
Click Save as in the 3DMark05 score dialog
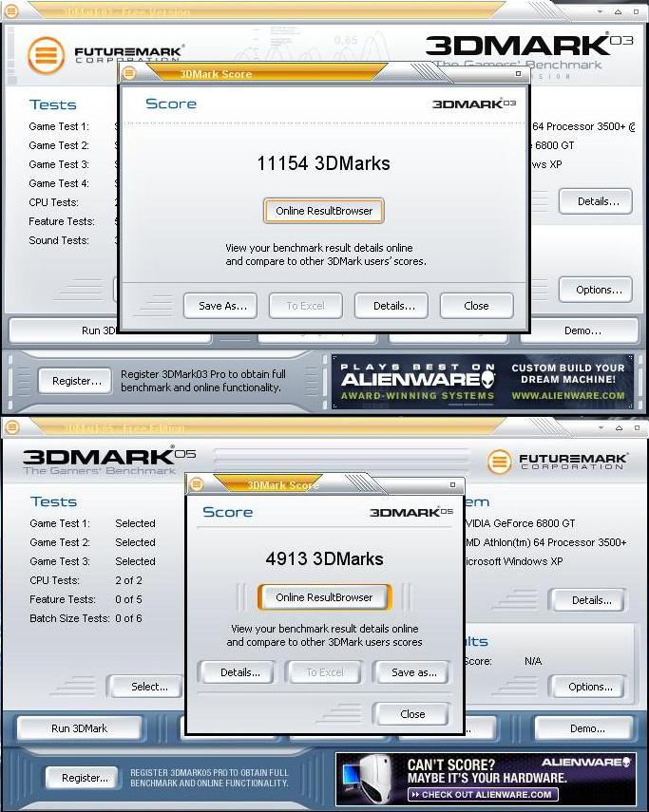coord(412,672)
